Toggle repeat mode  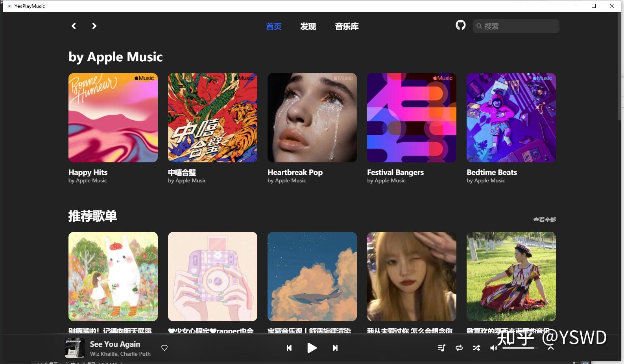point(459,348)
